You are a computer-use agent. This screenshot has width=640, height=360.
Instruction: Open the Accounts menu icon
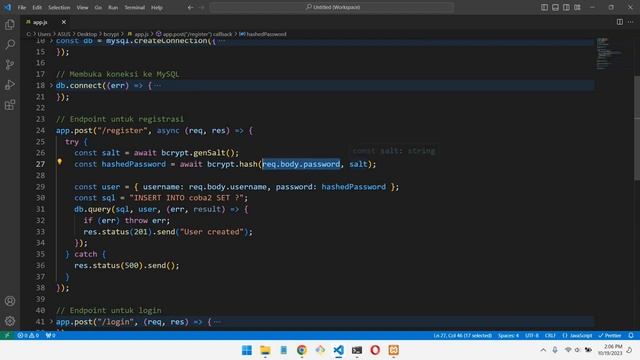coord(10,301)
